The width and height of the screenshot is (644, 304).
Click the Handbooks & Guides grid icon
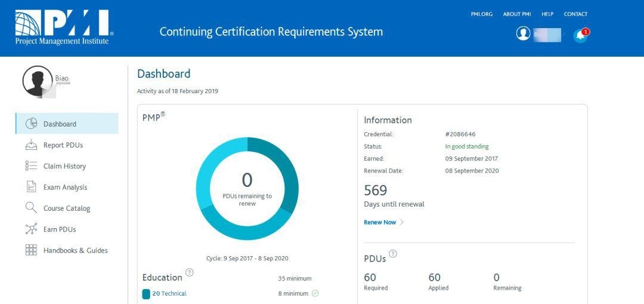(32, 250)
